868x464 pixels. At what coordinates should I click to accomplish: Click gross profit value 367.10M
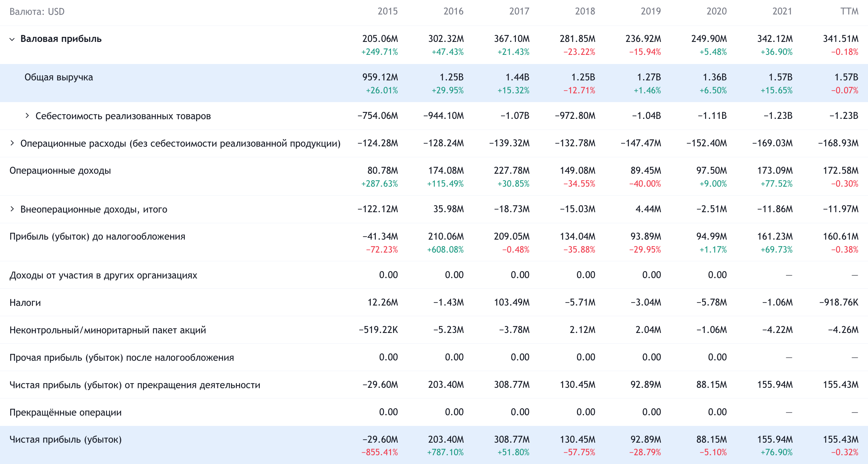tap(512, 39)
